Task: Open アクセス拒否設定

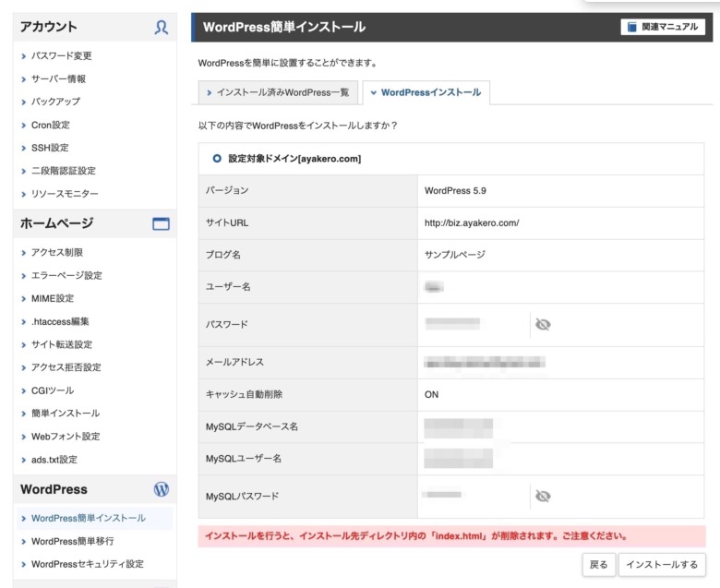Action: [66, 367]
